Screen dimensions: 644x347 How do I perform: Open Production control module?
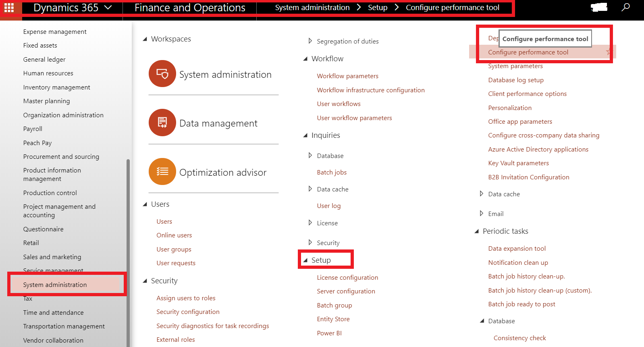(x=50, y=193)
